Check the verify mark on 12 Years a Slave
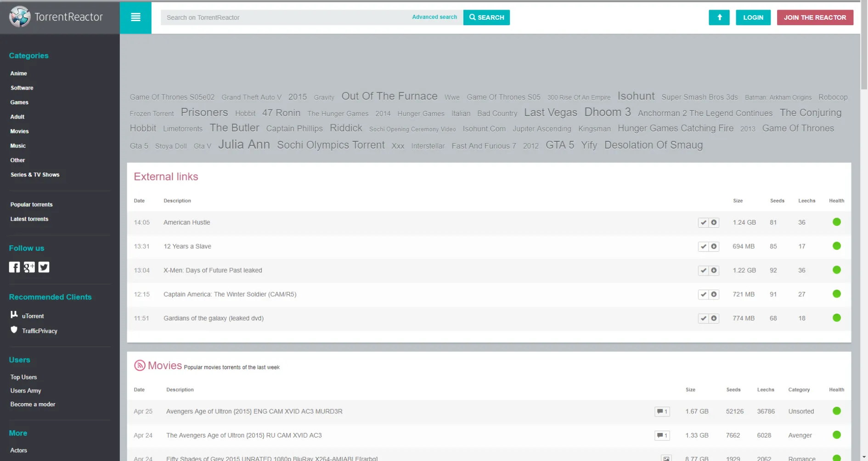868x461 pixels. 703,247
